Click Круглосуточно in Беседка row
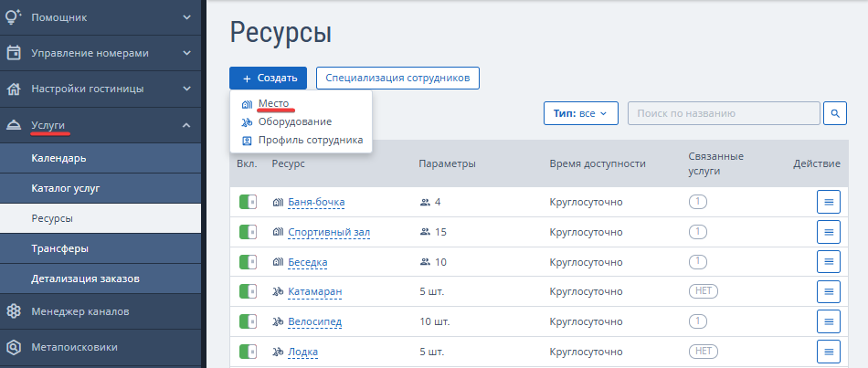Viewport: 868px width, 368px height. (x=586, y=262)
